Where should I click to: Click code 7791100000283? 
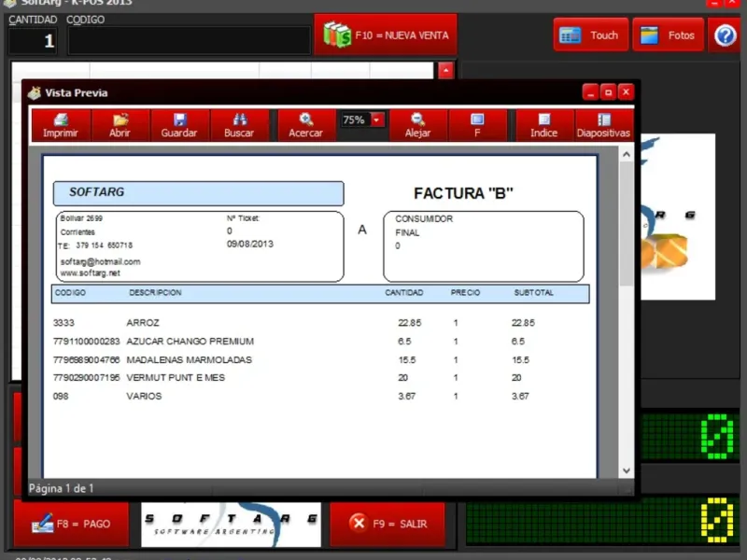[x=86, y=342]
